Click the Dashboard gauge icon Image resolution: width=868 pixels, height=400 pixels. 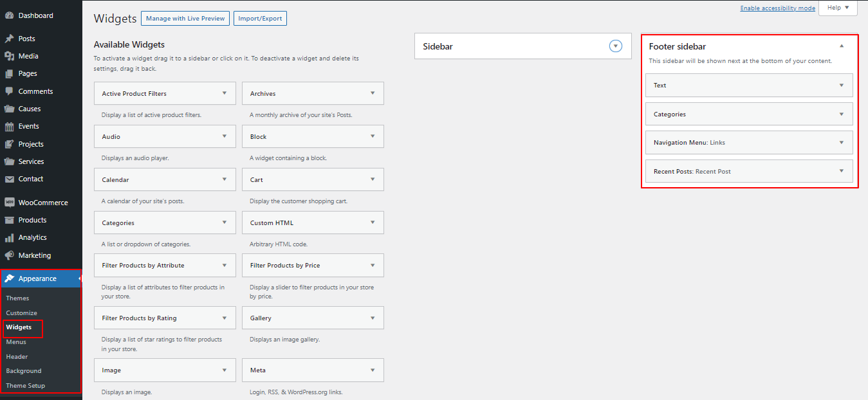coord(9,15)
